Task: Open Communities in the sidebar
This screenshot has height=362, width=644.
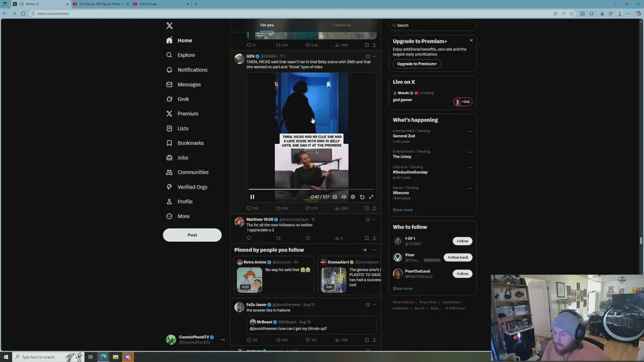Action: click(x=187, y=172)
